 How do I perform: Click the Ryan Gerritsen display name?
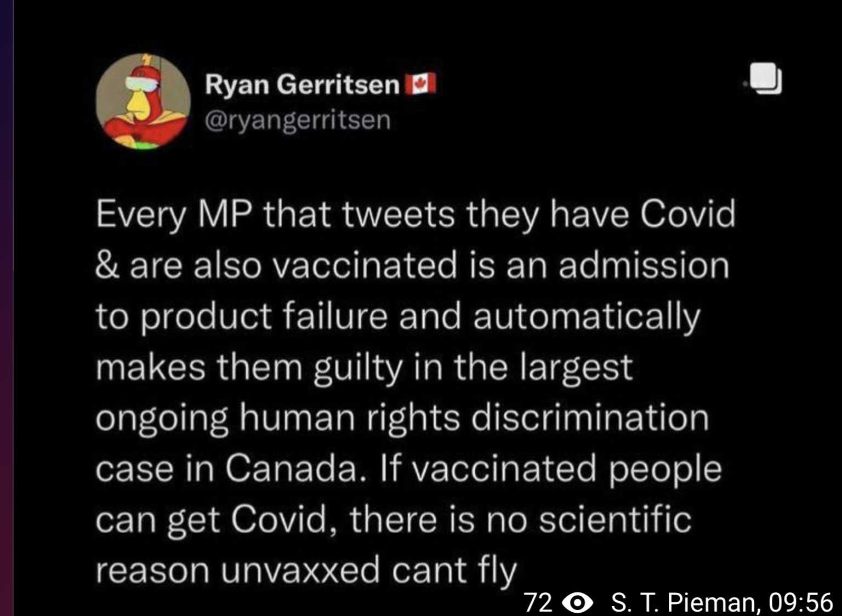coord(302,84)
